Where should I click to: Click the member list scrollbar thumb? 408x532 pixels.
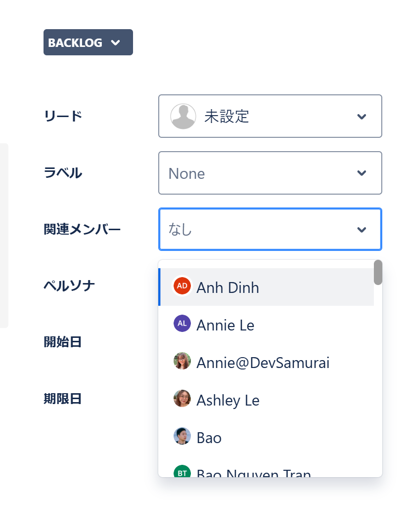point(378,273)
